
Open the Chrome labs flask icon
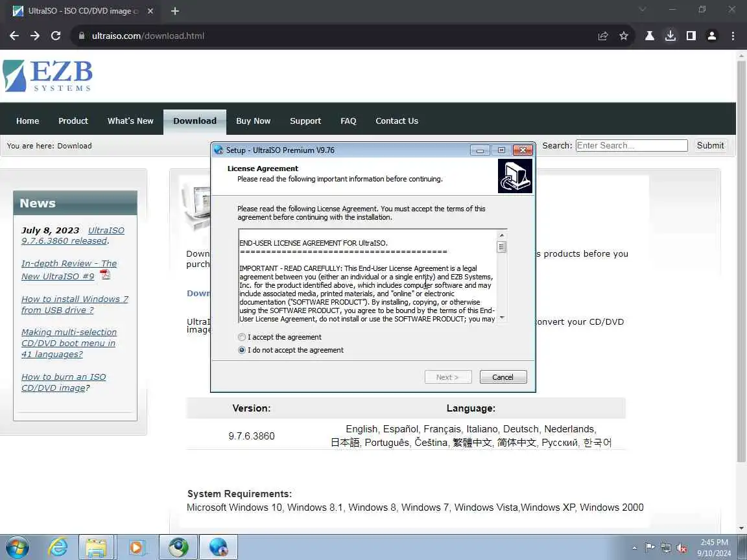coord(649,36)
